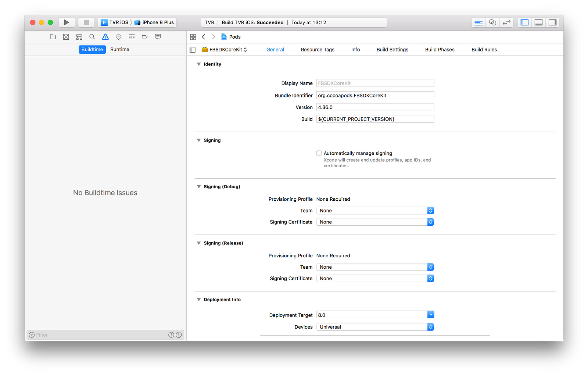Screen dimensions: 588x376
Task: Open the Test navigator diamond icon
Action: (x=118, y=37)
